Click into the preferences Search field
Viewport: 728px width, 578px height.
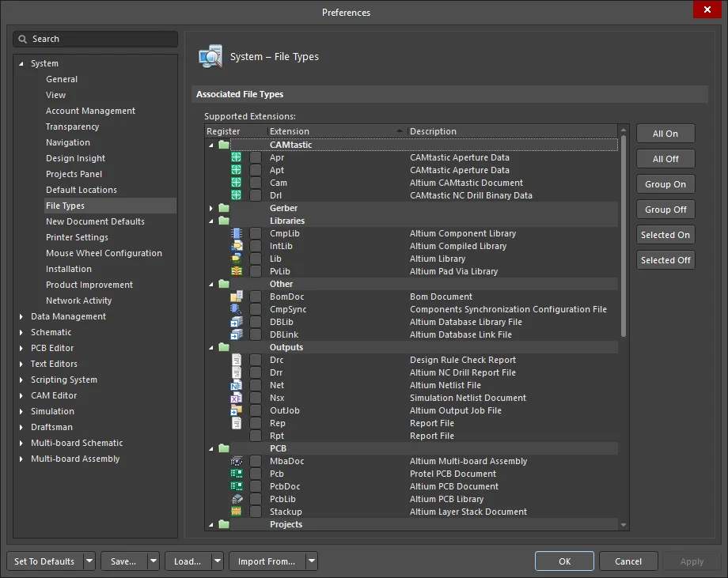click(95, 40)
